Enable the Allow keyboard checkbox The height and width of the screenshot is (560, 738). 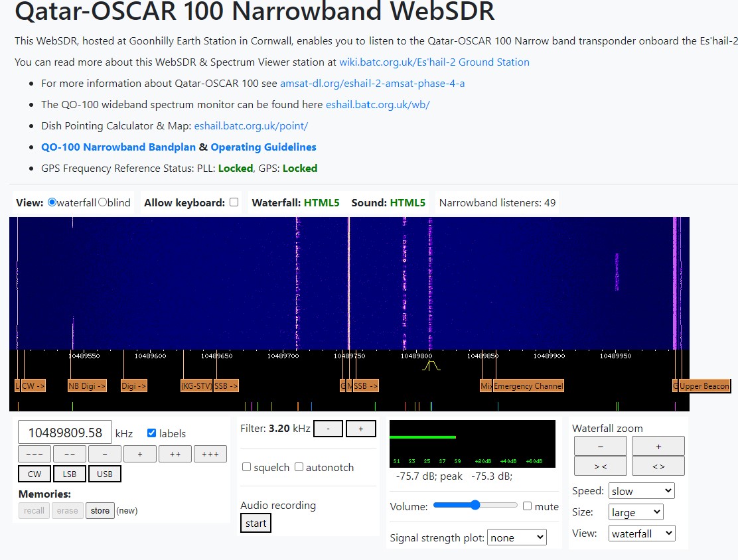point(234,202)
